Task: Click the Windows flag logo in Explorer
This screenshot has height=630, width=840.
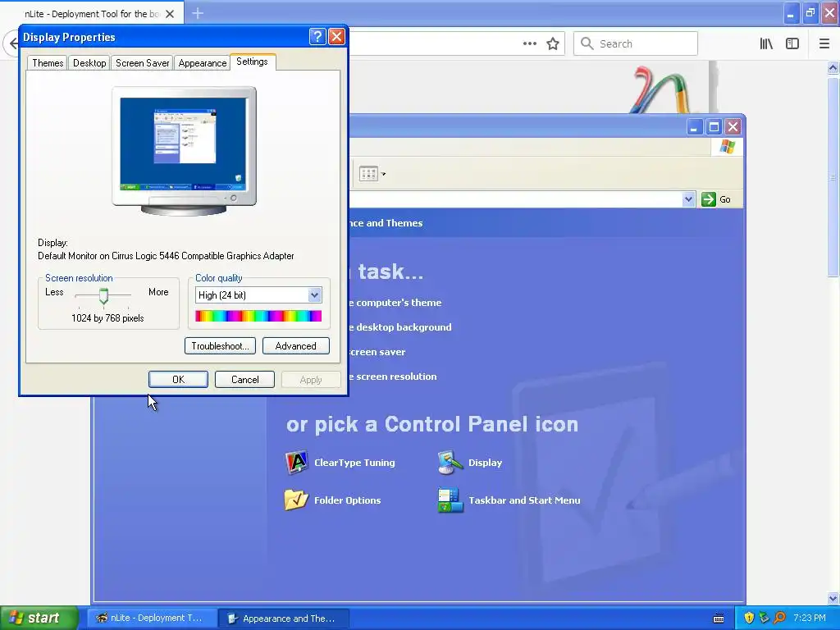Action: coord(727,146)
